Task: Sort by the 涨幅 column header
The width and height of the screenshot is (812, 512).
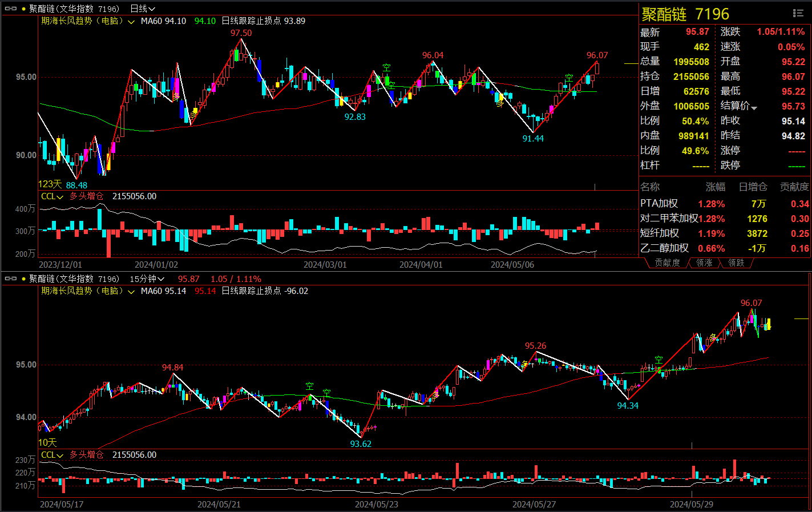Action: click(x=715, y=187)
